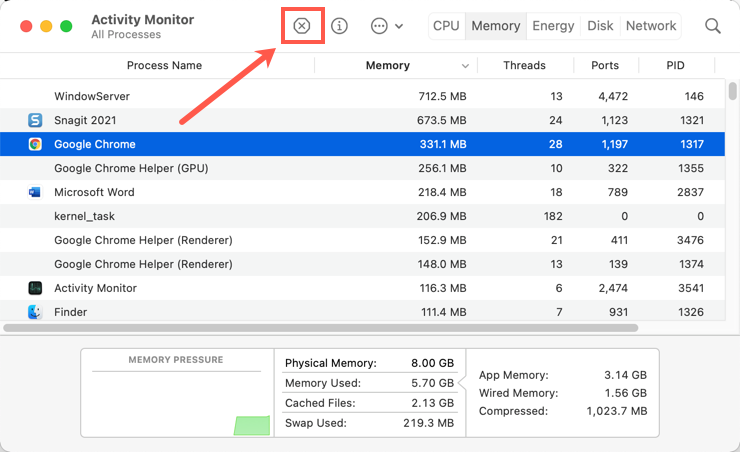Image resolution: width=740 pixels, height=452 pixels.
Task: Click the Snagit 2021 app icon
Action: [35, 120]
